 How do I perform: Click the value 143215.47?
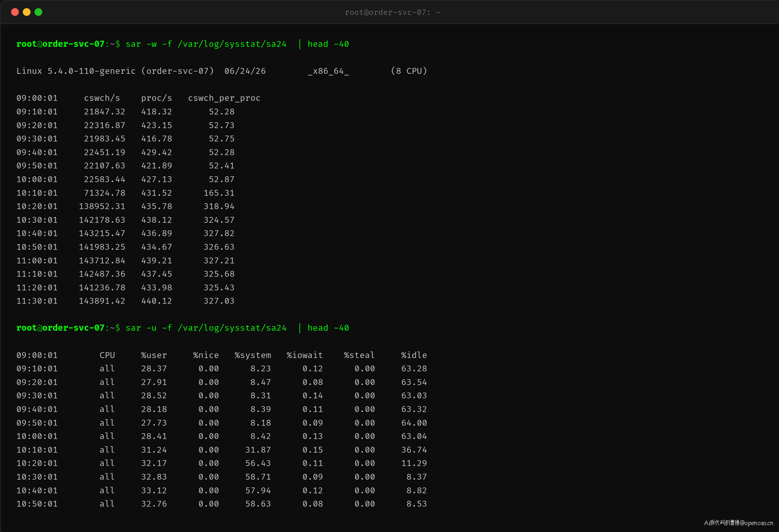point(102,233)
